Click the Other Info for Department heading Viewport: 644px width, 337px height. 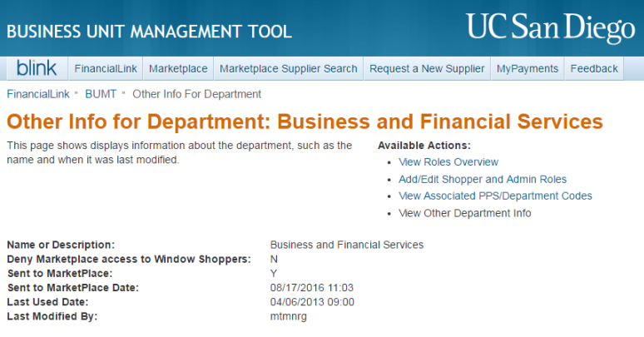tap(305, 121)
